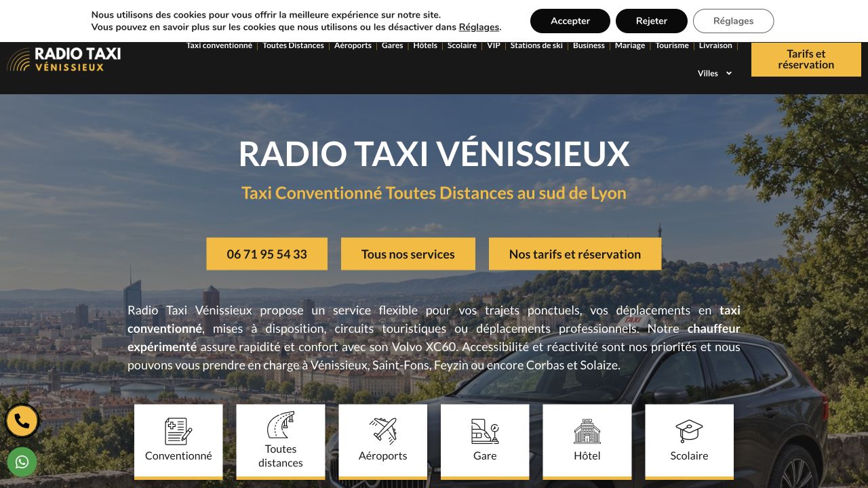Go to Livraison menu item
Image resolution: width=868 pixels, height=488 pixels.
tap(715, 45)
